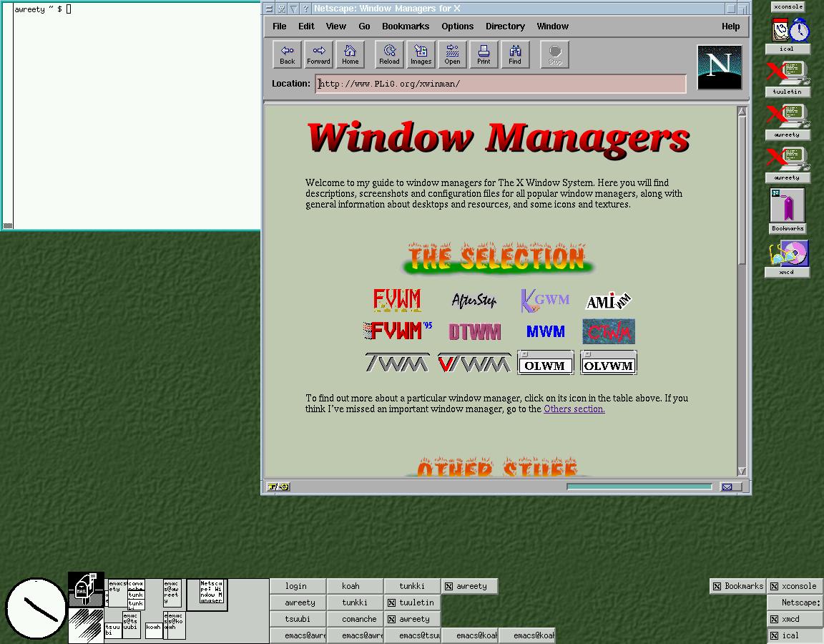Open the TWM logo link
Screen dimensions: 824x644
pos(397,363)
